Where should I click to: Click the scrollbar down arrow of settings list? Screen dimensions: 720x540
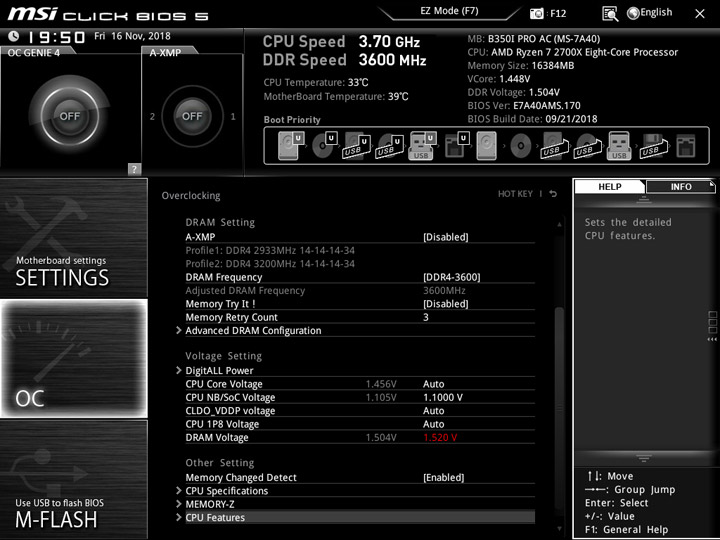[x=559, y=529]
